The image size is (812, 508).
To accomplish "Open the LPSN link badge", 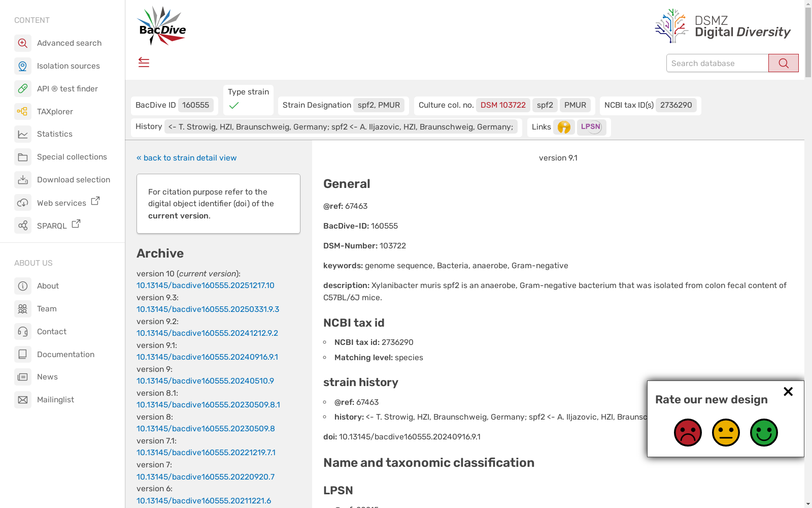I will tap(591, 127).
